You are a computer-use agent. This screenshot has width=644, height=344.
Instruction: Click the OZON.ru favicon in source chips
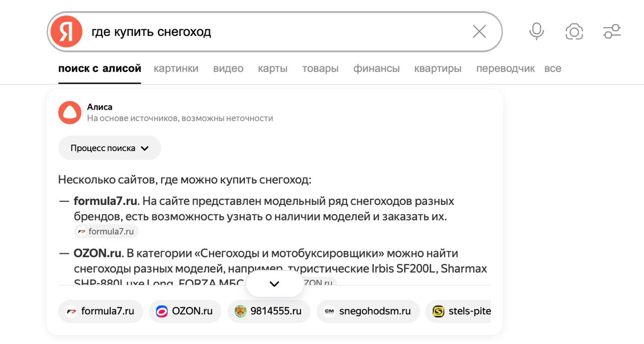click(x=160, y=311)
